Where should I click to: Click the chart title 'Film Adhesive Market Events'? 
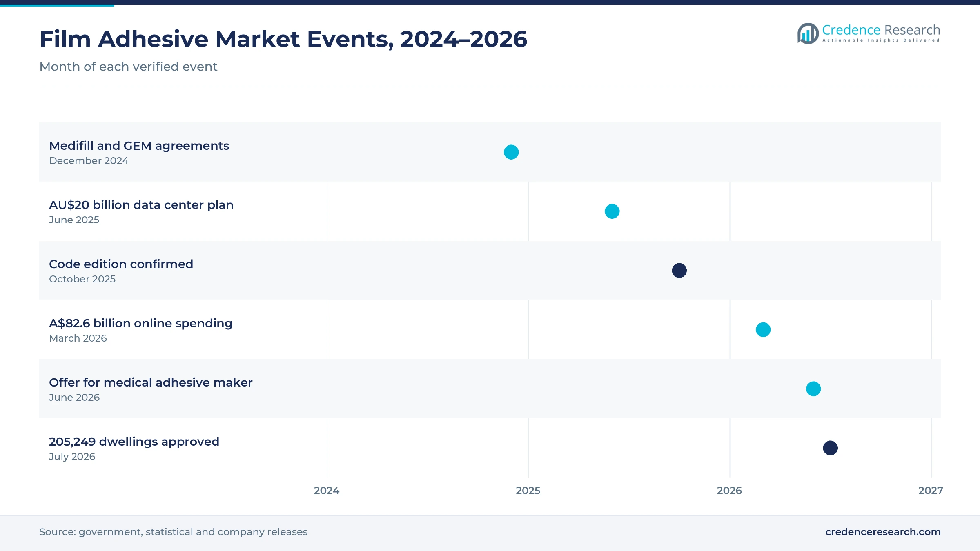(x=283, y=39)
